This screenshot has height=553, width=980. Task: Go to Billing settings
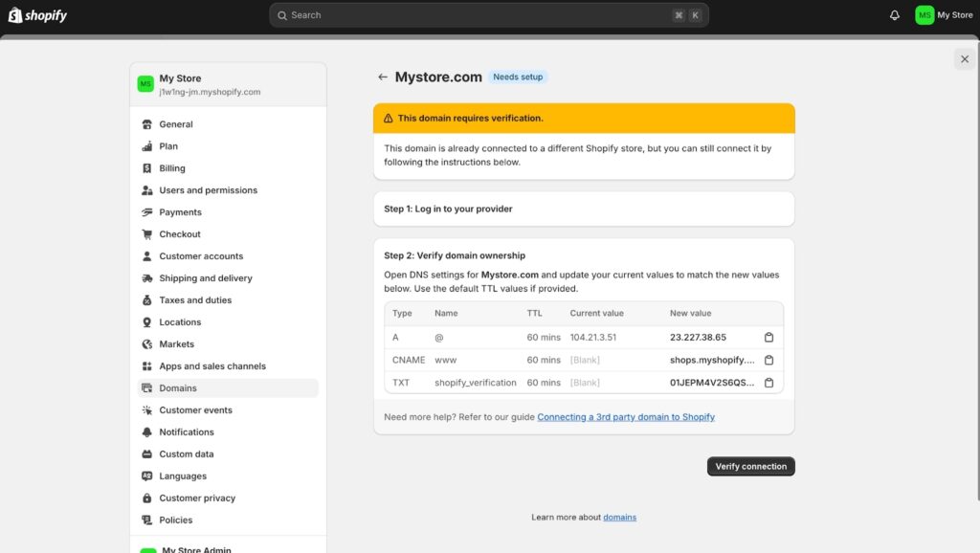pyautogui.click(x=172, y=168)
